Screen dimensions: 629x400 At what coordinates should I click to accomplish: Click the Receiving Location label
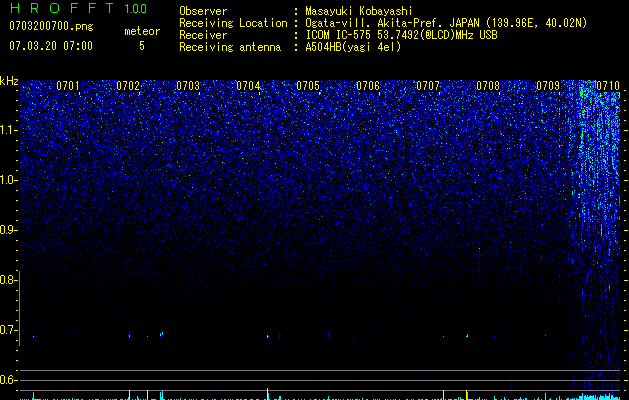(x=233, y=23)
